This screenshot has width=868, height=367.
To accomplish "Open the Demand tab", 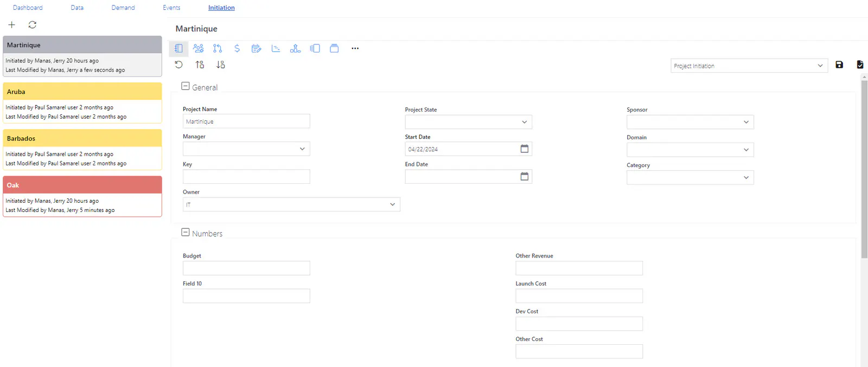I will click(x=123, y=8).
